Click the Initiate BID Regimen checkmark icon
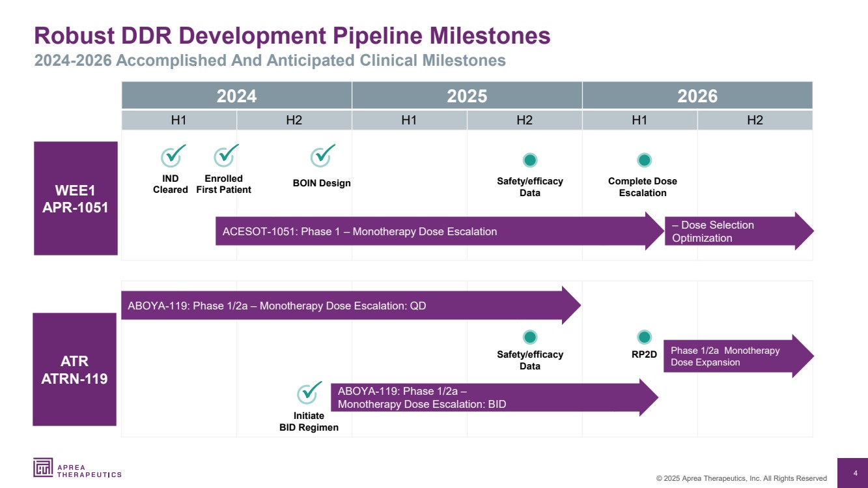Viewport: 868px width, 488px height. [x=308, y=394]
